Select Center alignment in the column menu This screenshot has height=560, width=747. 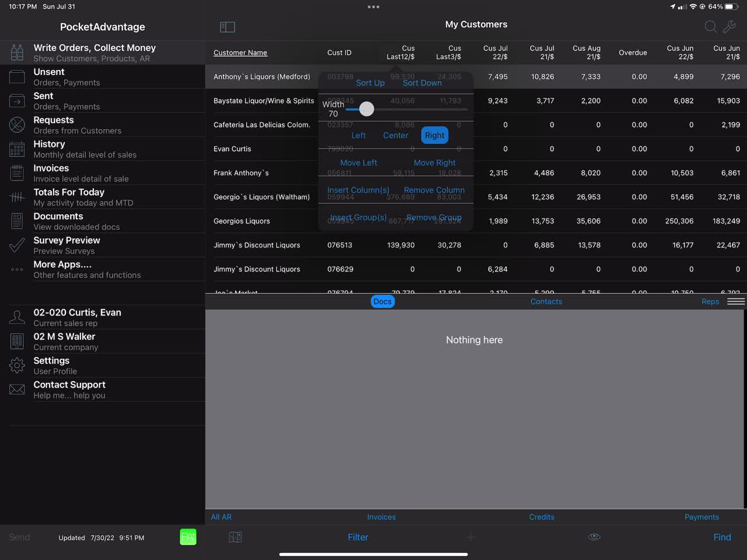pos(396,135)
